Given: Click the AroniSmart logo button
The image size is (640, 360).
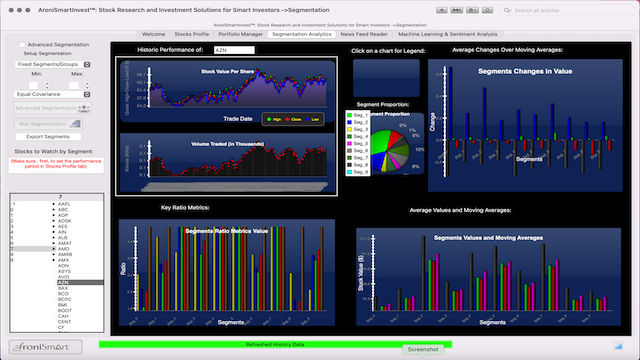Looking at the screenshot, I should 45,347.
